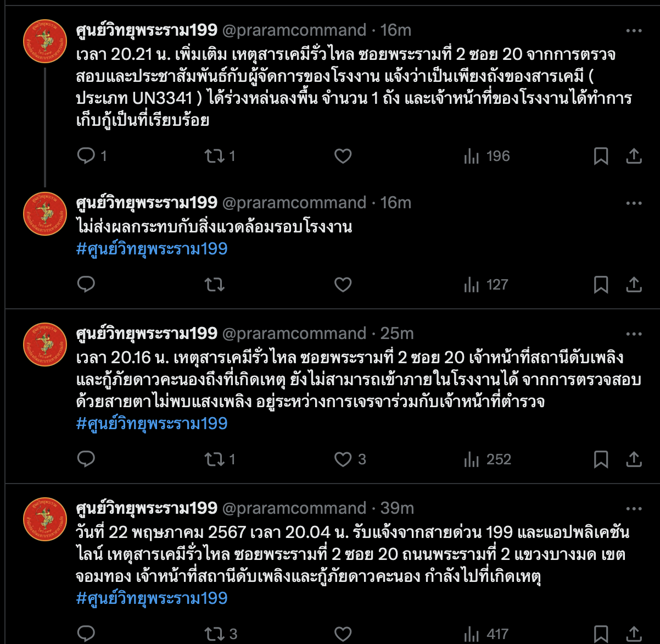Open more options for the 20.21 tweet
This screenshot has width=660, height=644.
pos(634,30)
